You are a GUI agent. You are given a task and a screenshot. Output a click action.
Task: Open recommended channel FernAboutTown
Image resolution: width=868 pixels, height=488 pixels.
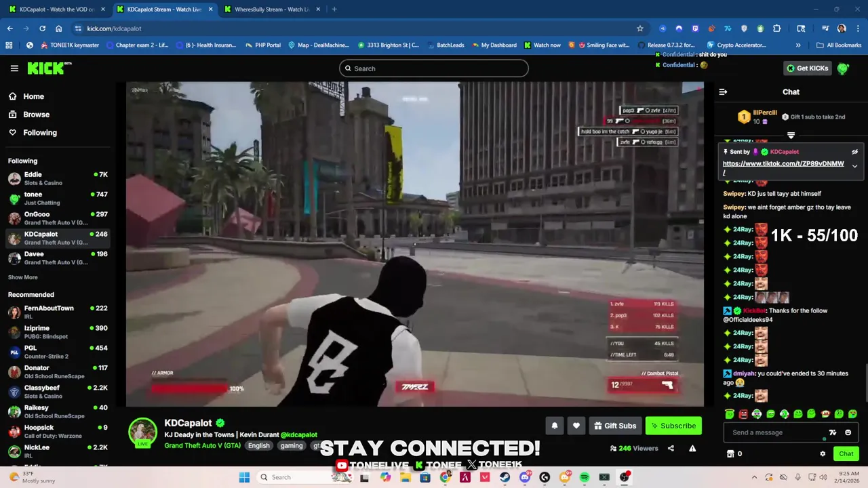tap(57, 312)
